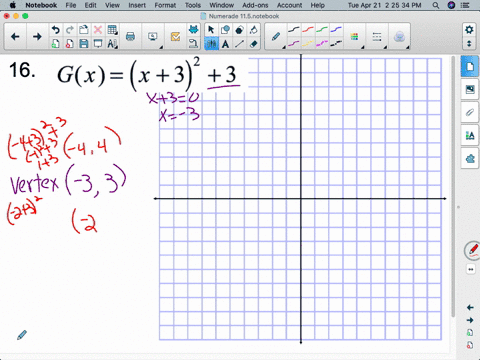Redo the last undone action
The height and width of the screenshot is (360, 480).
click(70, 30)
